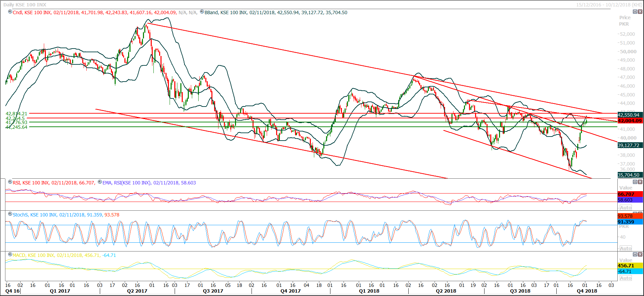Click the clock icon before EMA RSI label
This screenshot has height=296, width=644.
point(100,182)
